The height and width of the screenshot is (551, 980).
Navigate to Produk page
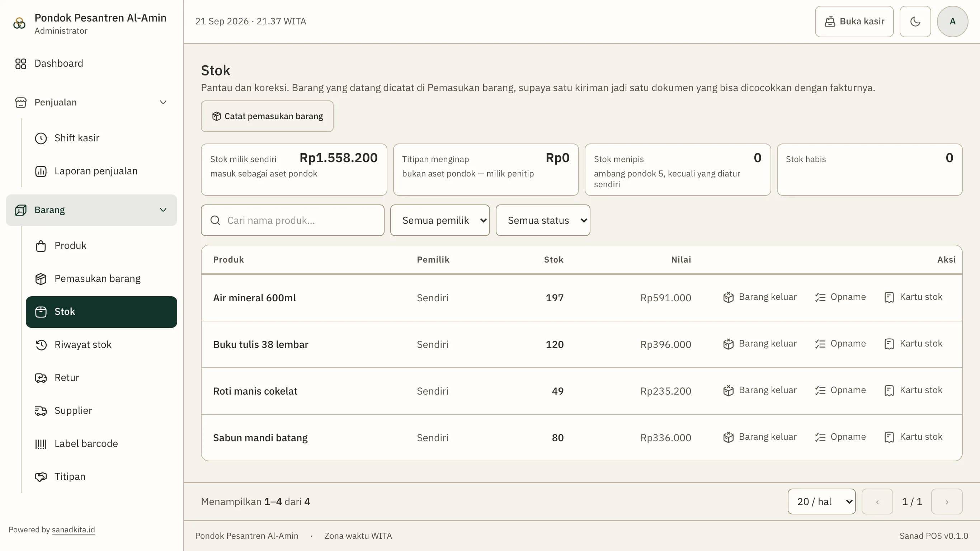click(101, 246)
